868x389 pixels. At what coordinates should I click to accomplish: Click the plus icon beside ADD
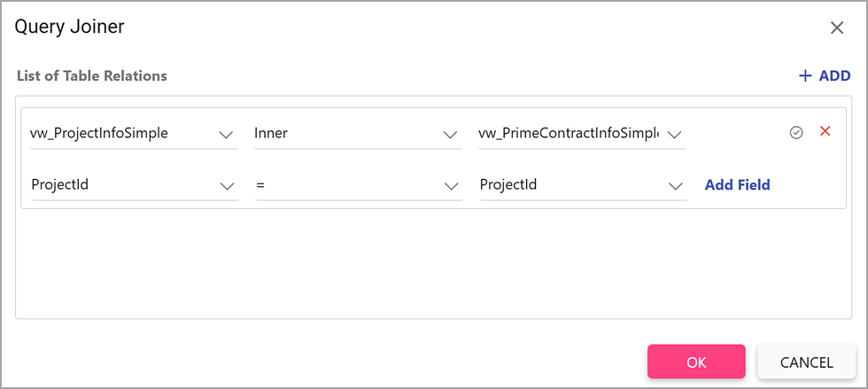pyautogui.click(x=805, y=76)
